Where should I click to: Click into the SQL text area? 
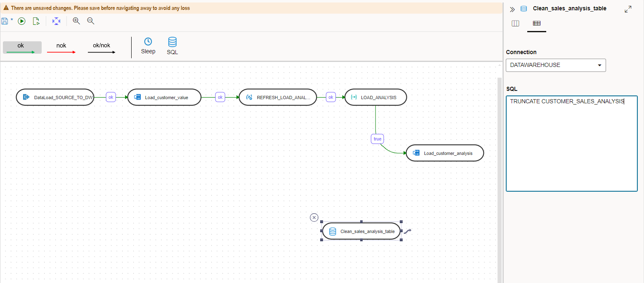[x=571, y=143]
